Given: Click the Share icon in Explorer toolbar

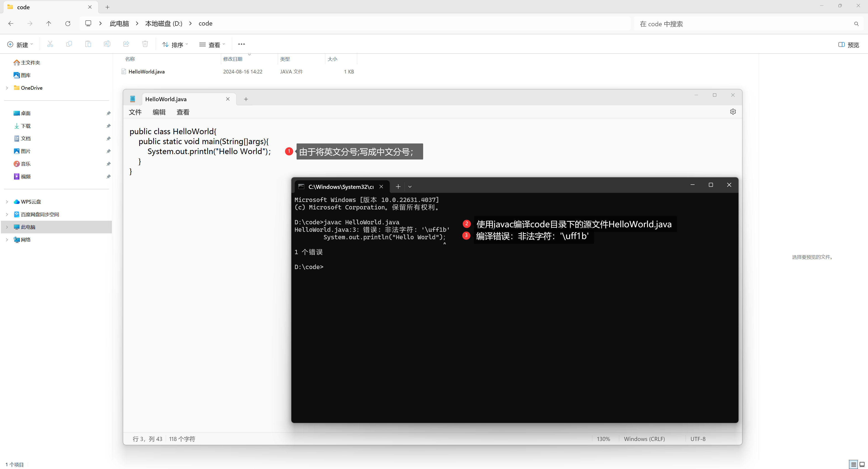Looking at the screenshot, I should pos(126,44).
